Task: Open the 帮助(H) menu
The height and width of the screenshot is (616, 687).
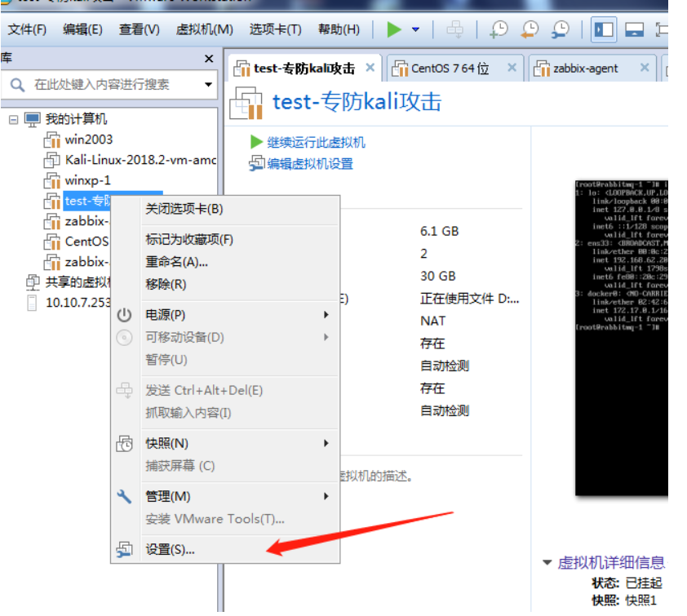Action: [339, 29]
